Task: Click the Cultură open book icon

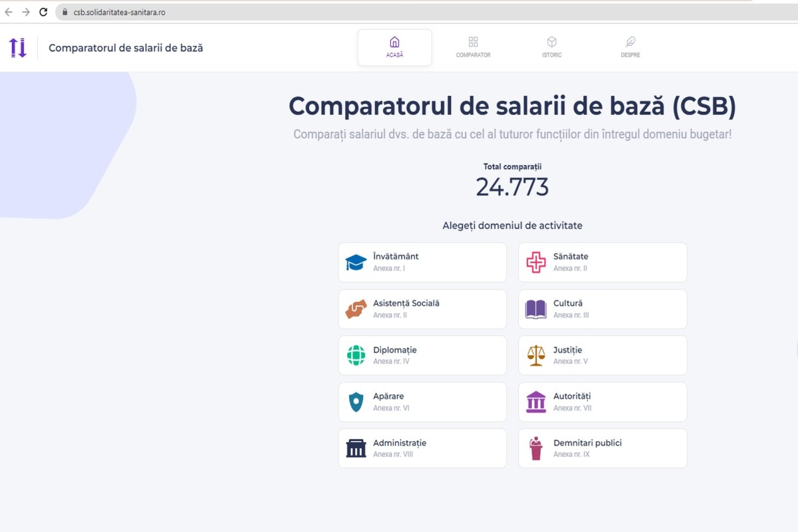Action: 536,309
